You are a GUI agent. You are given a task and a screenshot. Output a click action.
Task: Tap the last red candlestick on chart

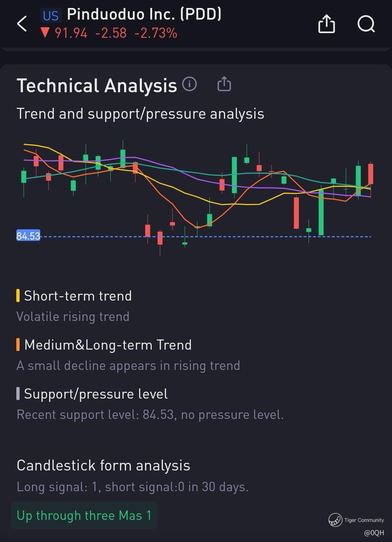[371, 174]
